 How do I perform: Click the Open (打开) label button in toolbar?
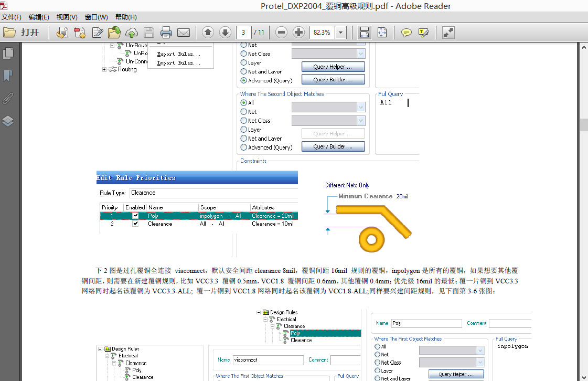30,33
